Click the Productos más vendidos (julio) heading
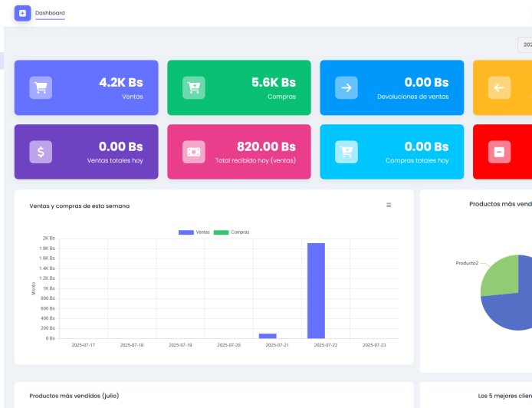This screenshot has width=532, height=408. point(74,396)
